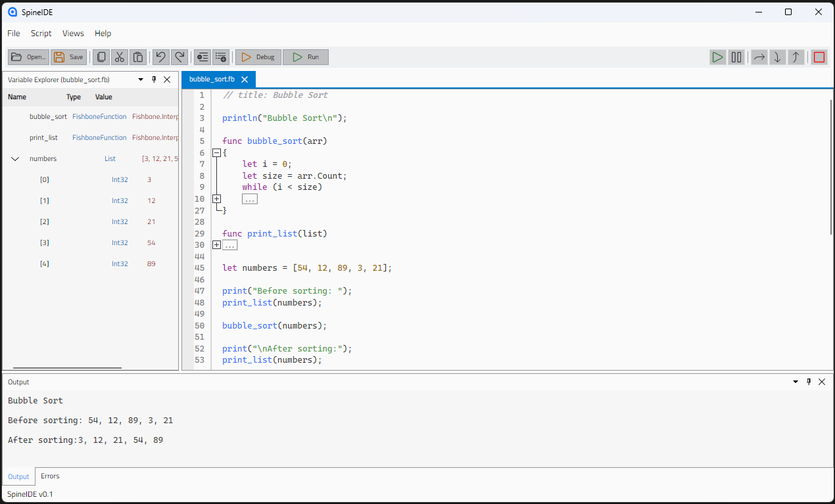Viewport: 835px width, 504px height.
Task: Click the green Continue play icon
Action: (718, 57)
